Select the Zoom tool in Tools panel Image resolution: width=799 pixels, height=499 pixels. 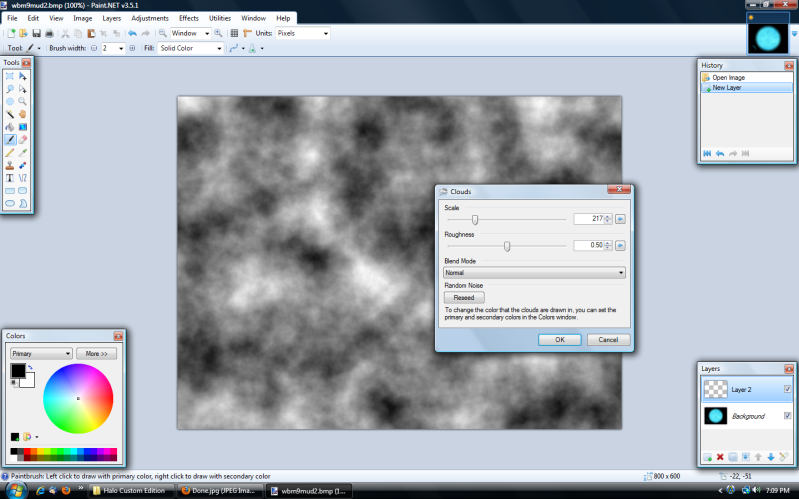coord(22,101)
